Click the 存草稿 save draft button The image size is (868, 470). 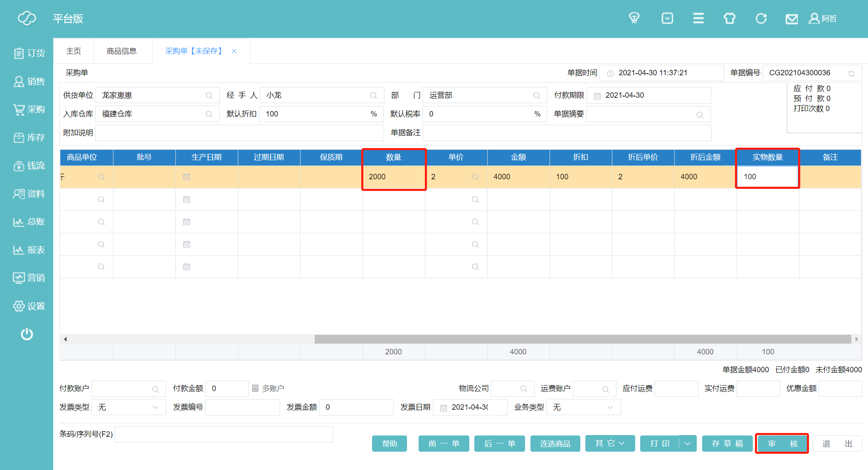(x=727, y=443)
